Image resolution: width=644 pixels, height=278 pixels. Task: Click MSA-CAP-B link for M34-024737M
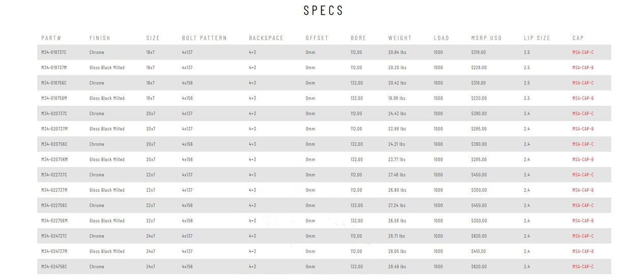582,251
